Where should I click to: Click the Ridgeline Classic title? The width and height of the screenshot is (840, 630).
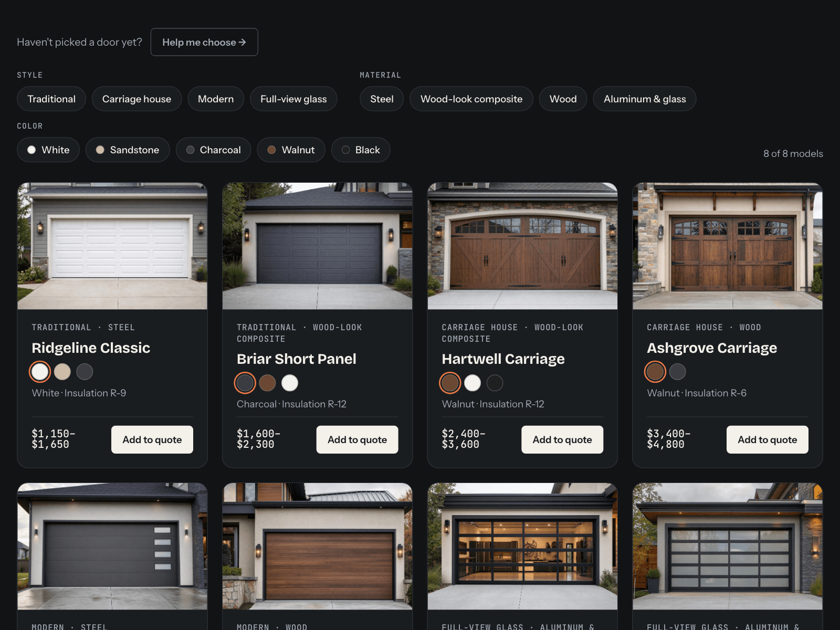(x=91, y=348)
